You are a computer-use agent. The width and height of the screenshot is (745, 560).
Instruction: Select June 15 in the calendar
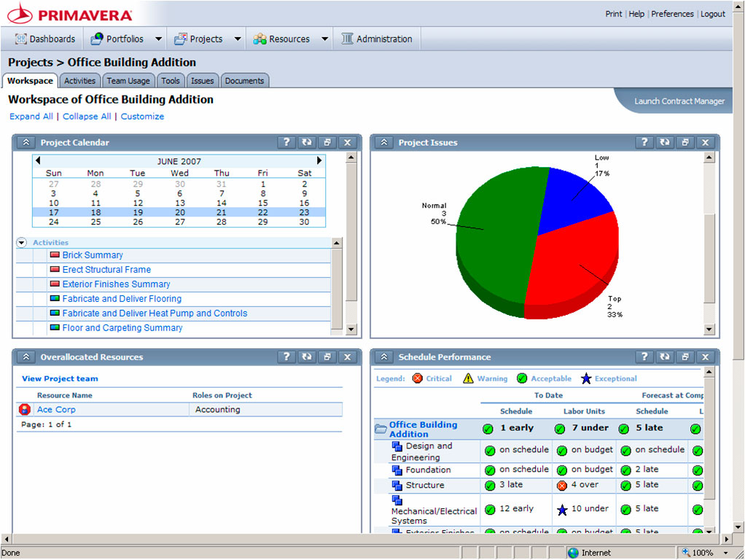click(262, 203)
